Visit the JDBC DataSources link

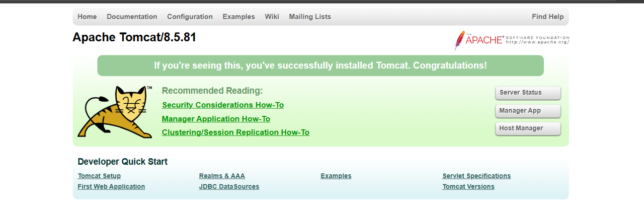coord(229,187)
